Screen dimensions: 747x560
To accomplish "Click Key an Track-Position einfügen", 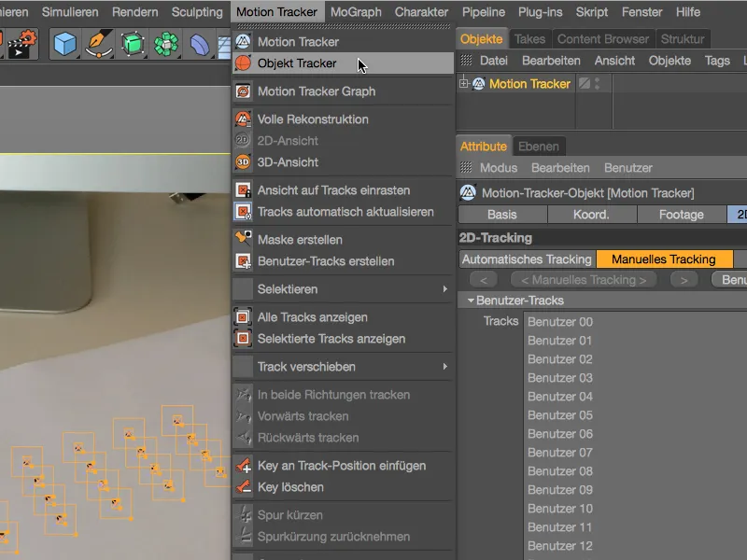I will (343, 466).
